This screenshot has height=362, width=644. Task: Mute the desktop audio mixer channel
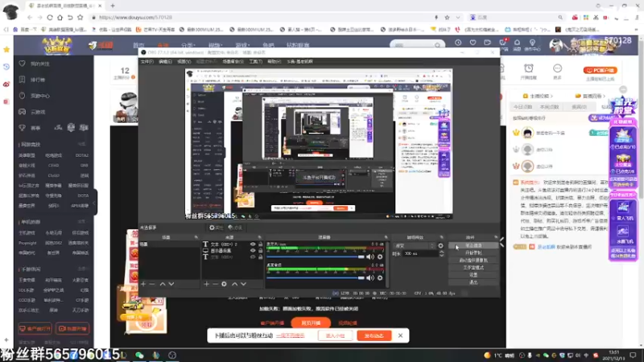(370, 278)
